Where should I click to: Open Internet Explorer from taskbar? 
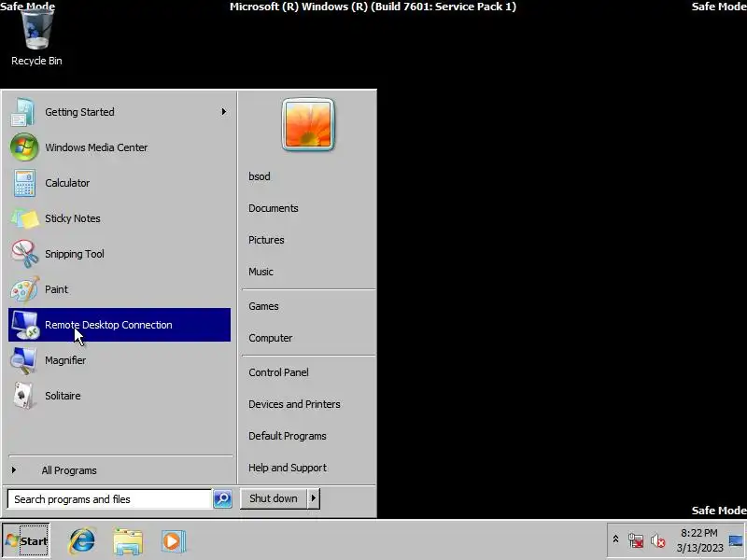[82, 541]
